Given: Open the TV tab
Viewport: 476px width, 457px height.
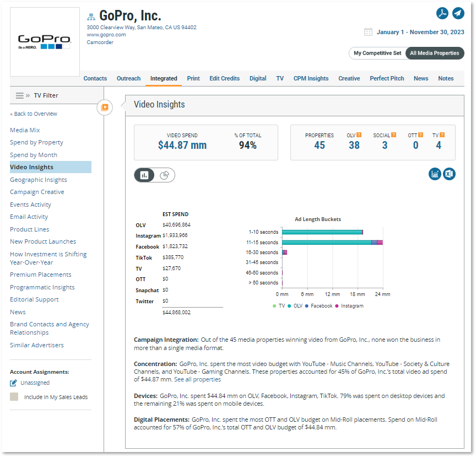Looking at the screenshot, I should [280, 78].
